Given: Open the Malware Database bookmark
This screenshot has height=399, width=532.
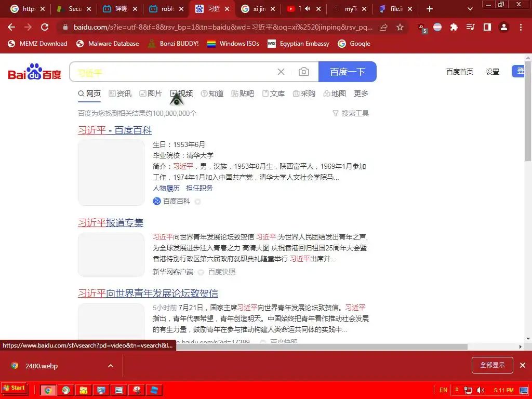Looking at the screenshot, I should tap(108, 44).
